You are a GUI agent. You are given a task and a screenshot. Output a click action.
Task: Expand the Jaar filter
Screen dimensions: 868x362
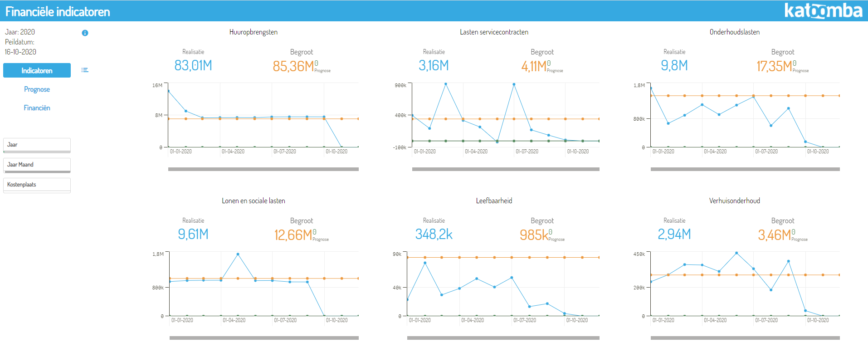coord(37,145)
